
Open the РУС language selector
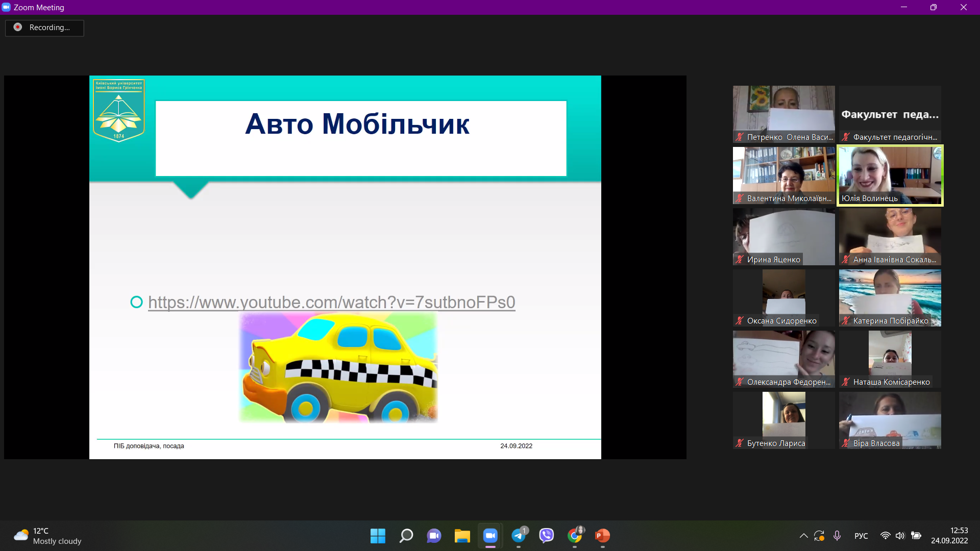click(861, 536)
